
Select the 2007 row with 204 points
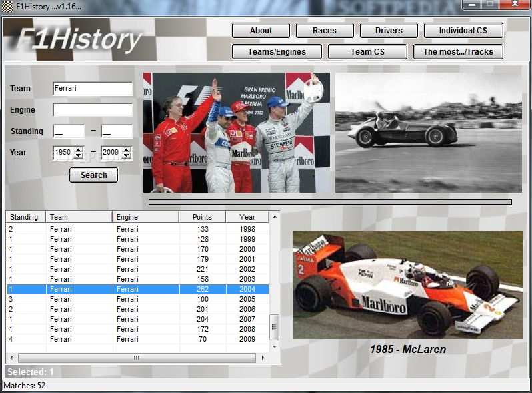click(x=138, y=319)
